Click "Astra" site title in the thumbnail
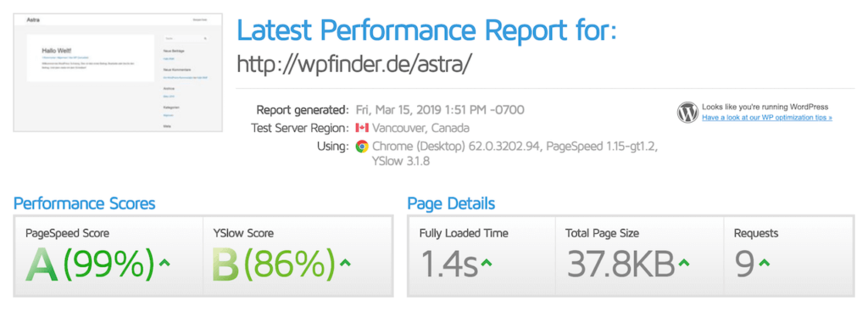The width and height of the screenshot is (868, 311). [x=33, y=20]
